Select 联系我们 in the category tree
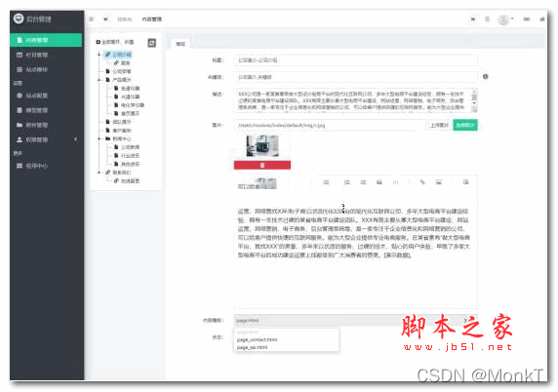 pos(122,173)
